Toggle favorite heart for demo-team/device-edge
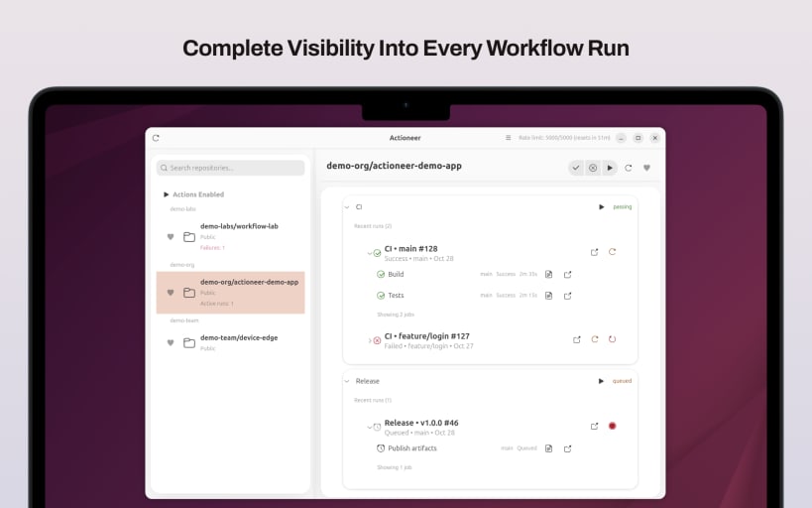Image resolution: width=812 pixels, height=508 pixels. click(x=171, y=342)
